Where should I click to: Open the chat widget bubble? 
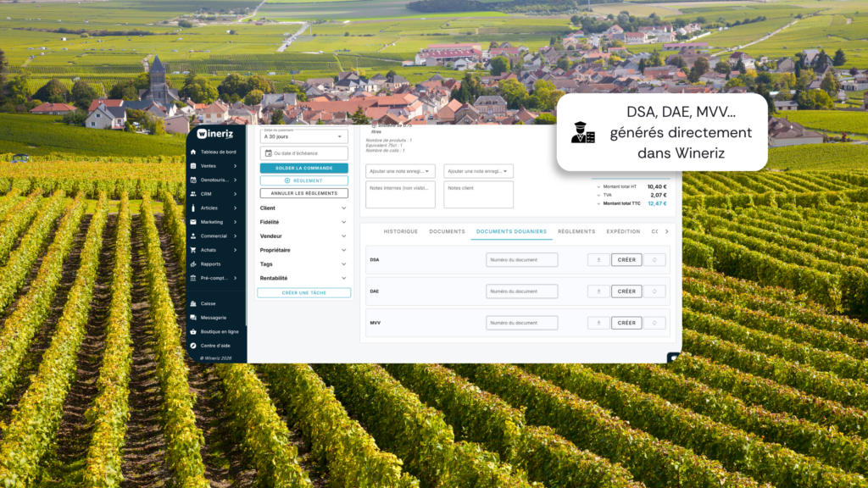point(674,358)
